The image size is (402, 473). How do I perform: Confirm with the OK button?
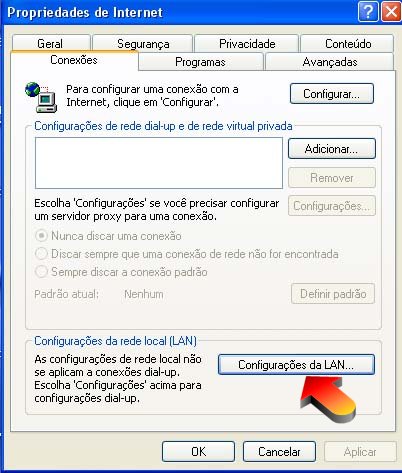[x=199, y=451]
